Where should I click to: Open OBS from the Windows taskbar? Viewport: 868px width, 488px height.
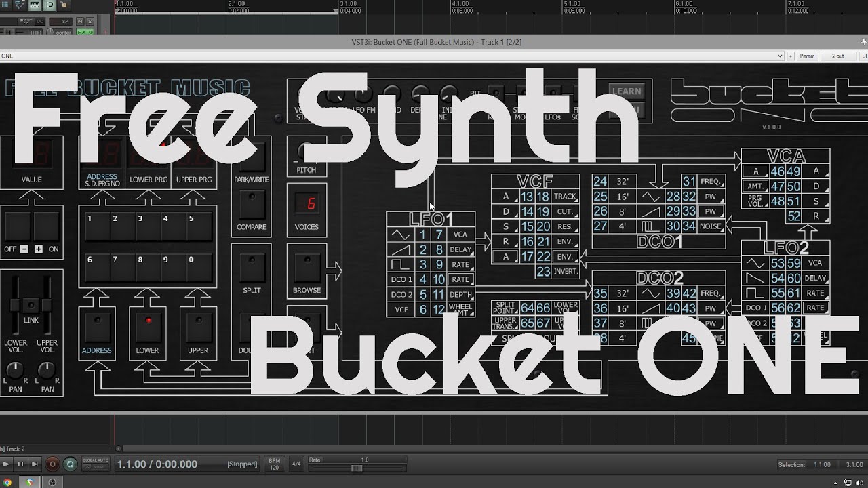coord(52,482)
